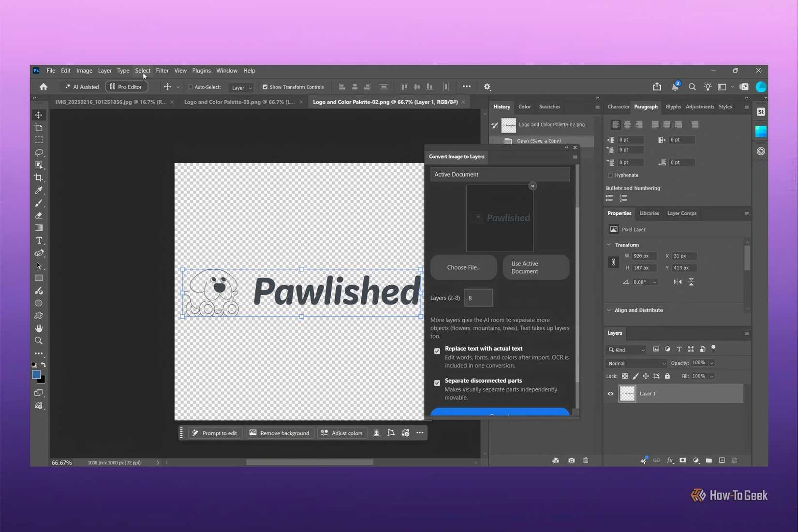Open the Opacity slider arrow in Layers

(x=712, y=363)
